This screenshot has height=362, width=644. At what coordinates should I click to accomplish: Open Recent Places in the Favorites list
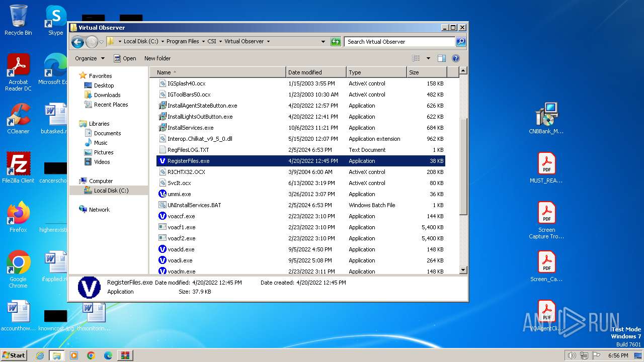[x=111, y=105]
